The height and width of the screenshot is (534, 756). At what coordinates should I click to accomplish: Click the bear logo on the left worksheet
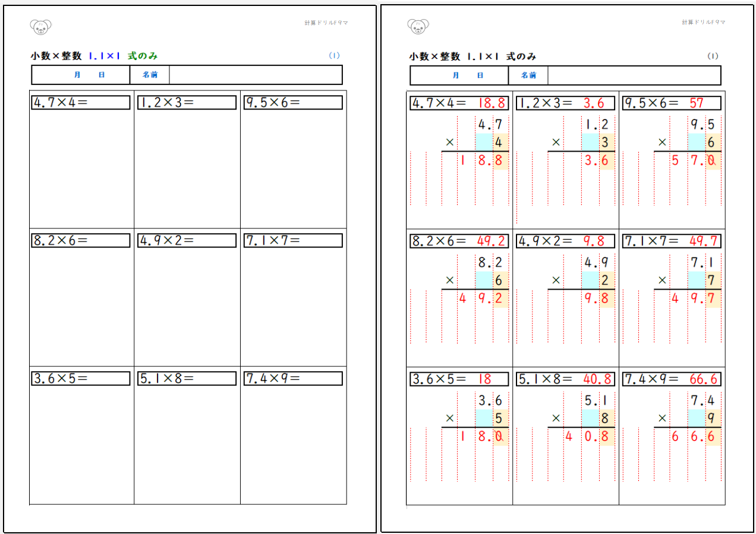click(x=40, y=26)
